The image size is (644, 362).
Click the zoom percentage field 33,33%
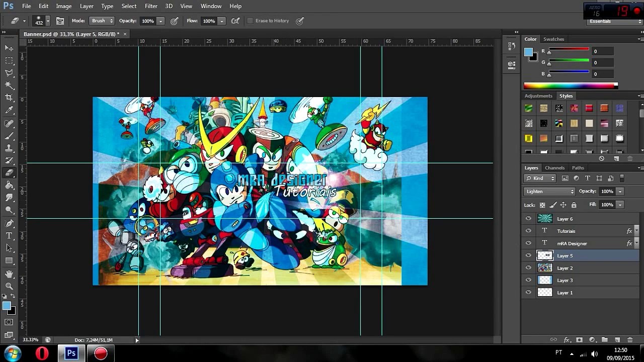coord(31,340)
